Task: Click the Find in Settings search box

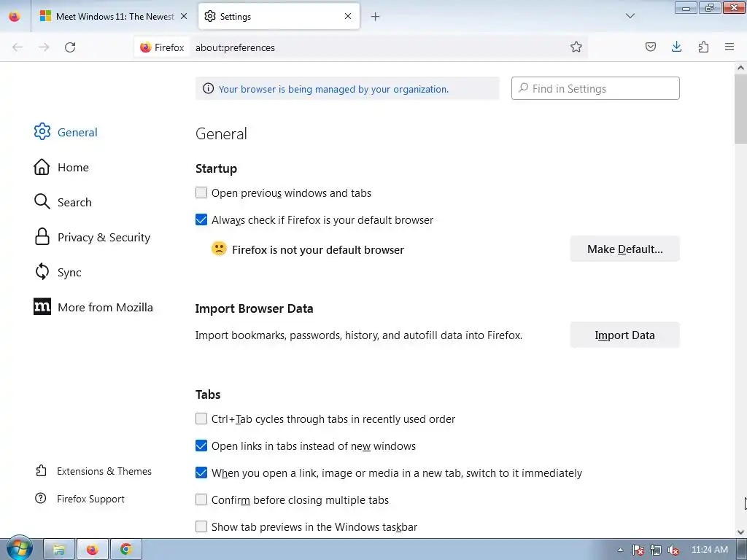Action: [x=595, y=88]
